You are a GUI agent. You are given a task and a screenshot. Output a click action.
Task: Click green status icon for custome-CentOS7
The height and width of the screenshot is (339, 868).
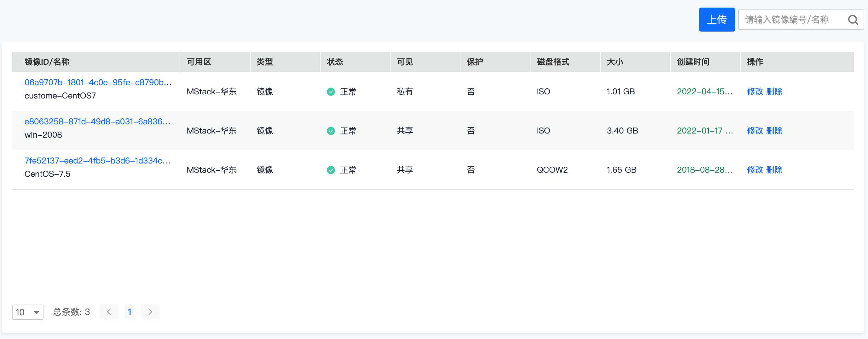click(331, 92)
